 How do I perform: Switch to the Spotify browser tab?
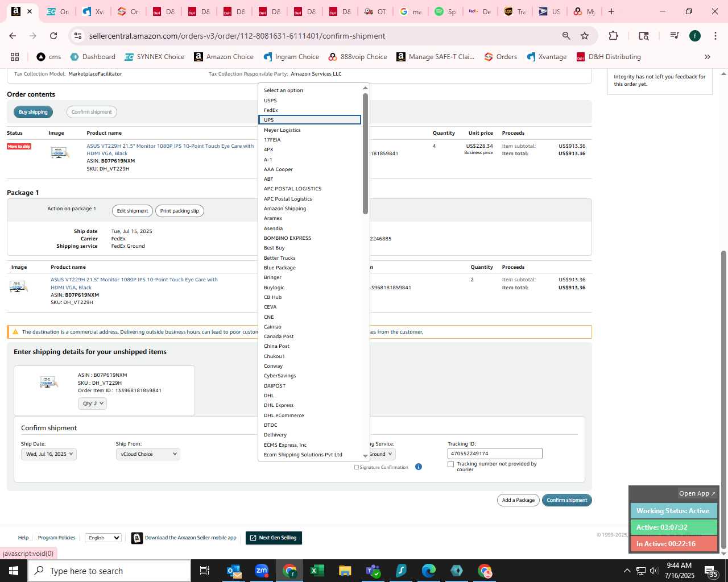click(x=445, y=11)
